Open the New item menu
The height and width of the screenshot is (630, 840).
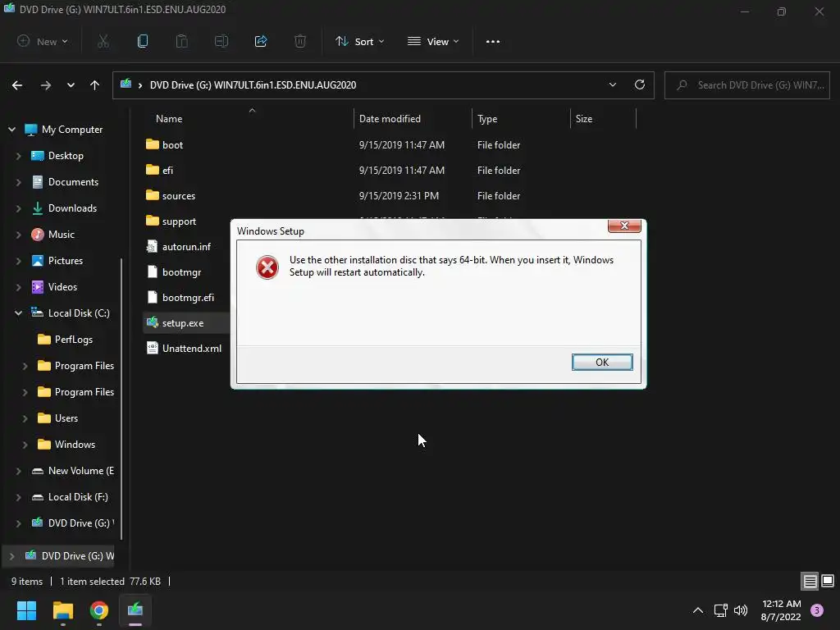click(43, 41)
